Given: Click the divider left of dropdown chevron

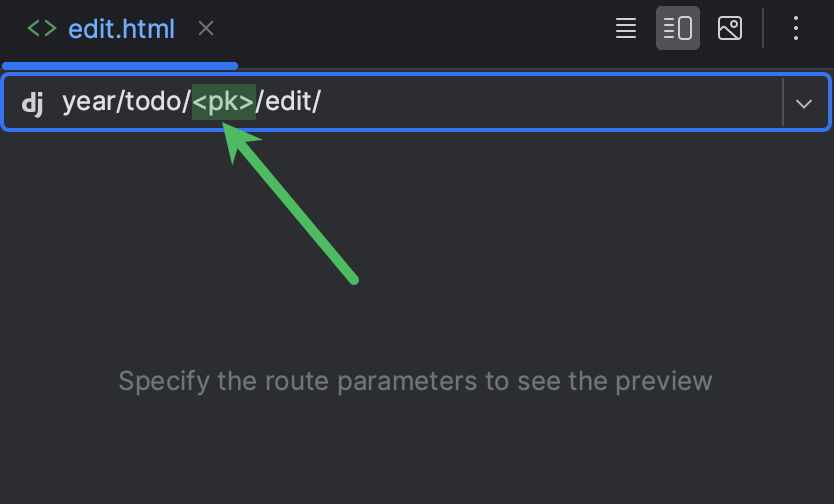Looking at the screenshot, I should [782, 102].
